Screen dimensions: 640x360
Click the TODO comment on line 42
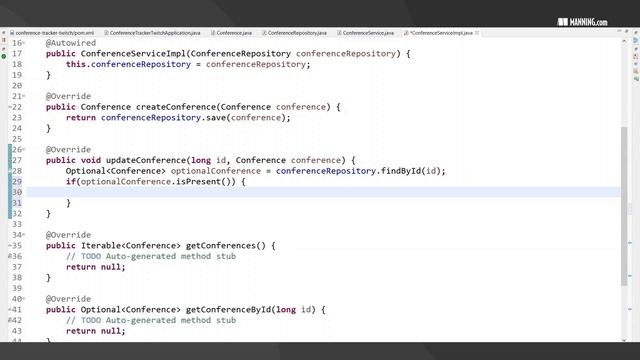click(x=151, y=320)
